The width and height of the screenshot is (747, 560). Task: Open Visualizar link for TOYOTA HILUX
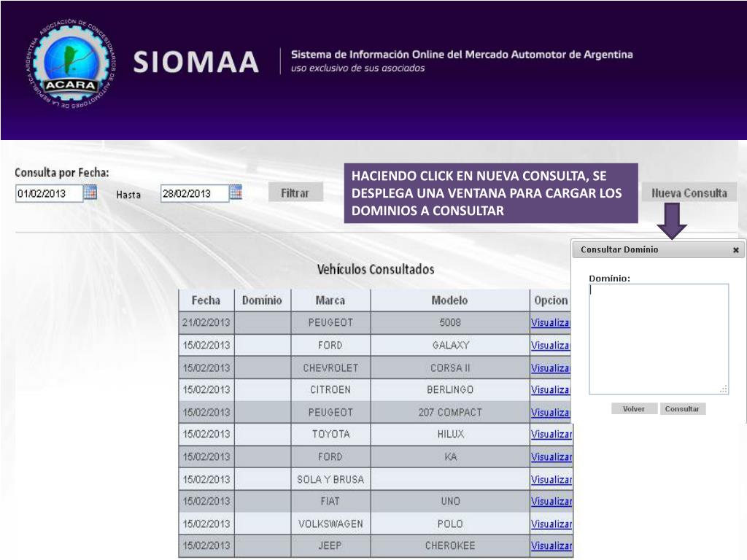pyautogui.click(x=551, y=435)
